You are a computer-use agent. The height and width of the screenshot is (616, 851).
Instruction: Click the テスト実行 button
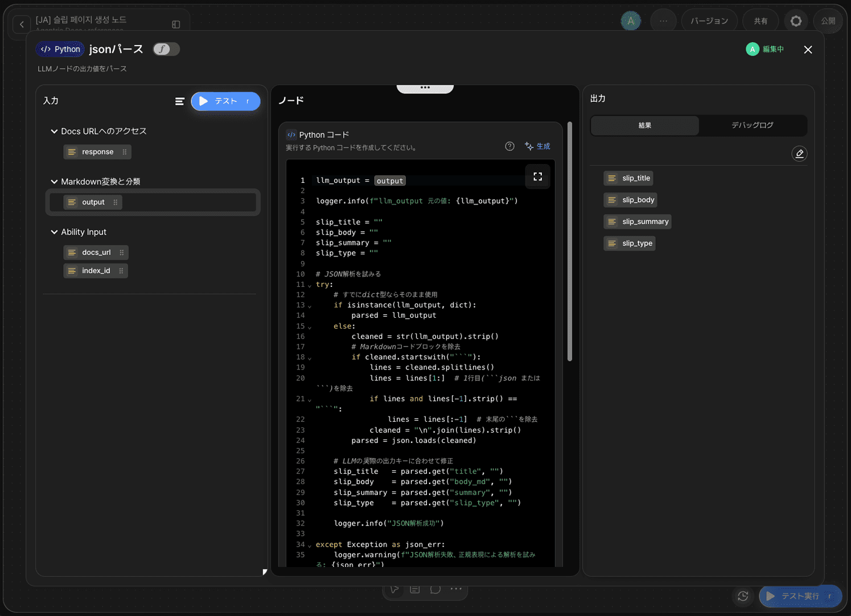point(800,596)
